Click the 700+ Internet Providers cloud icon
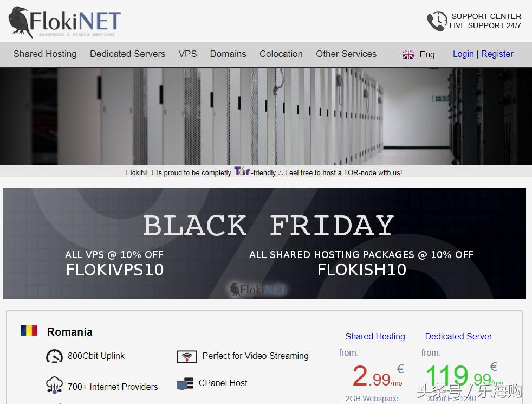Viewport: 532px width, 404px height. pyautogui.click(x=54, y=386)
